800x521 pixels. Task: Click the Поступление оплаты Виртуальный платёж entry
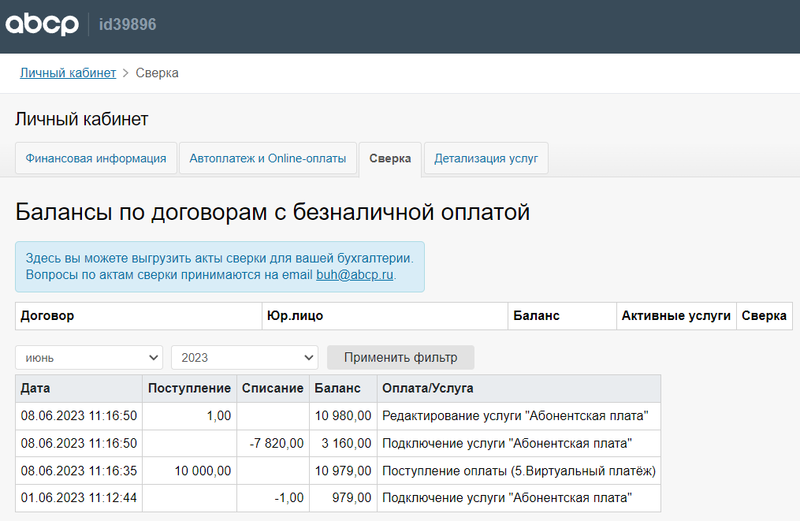[x=518, y=471]
